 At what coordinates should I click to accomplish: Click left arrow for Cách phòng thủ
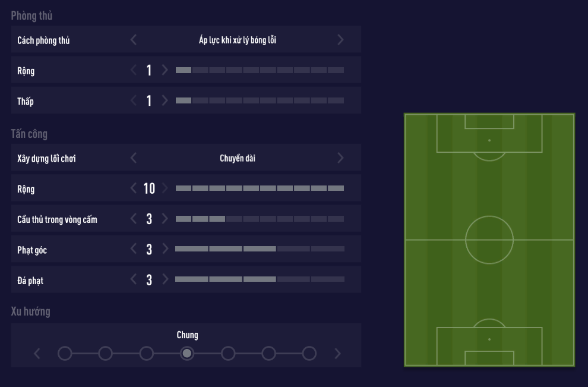pos(134,40)
